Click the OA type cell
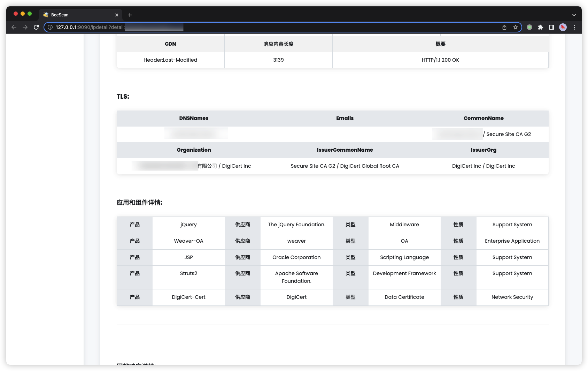 404,241
